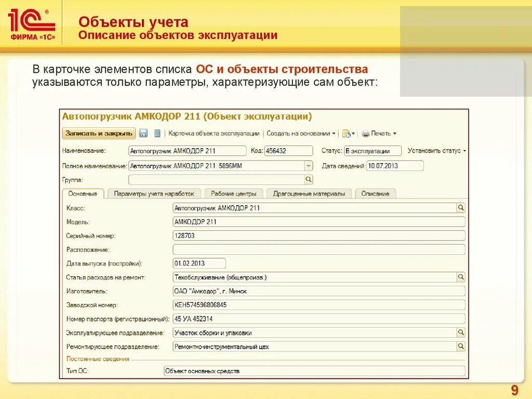Click Тип ОС field Объект основных средств
The image size is (532, 399).
[314, 371]
